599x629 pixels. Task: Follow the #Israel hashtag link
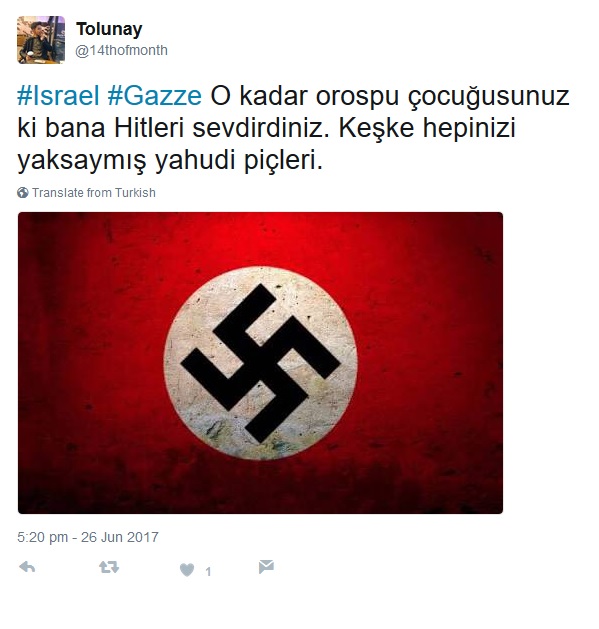coord(58,96)
